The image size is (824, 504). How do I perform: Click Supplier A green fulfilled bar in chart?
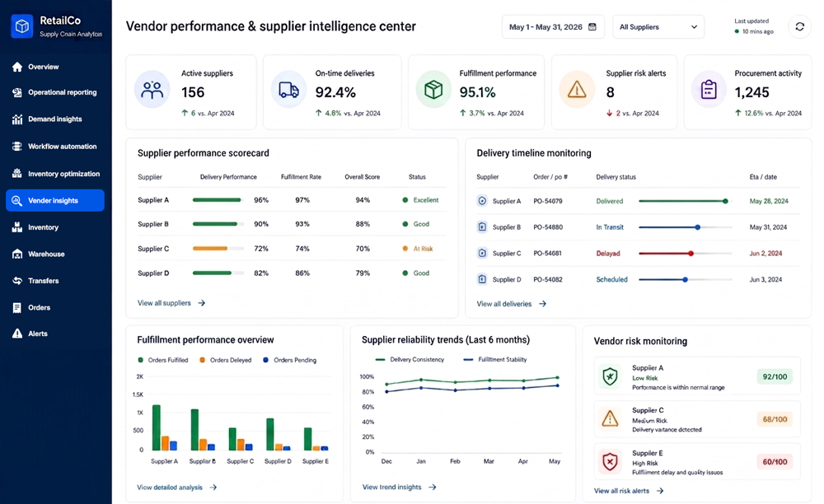(x=156, y=427)
